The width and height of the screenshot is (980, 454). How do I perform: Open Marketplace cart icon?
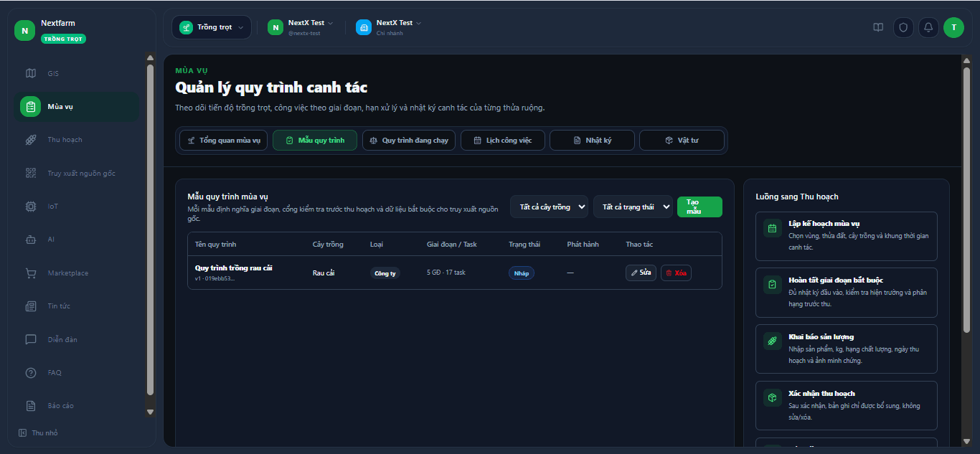point(31,273)
